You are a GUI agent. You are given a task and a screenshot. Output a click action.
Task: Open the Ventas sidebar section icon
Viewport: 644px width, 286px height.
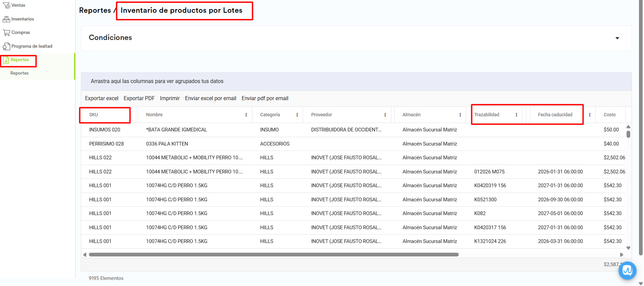tap(6, 5)
